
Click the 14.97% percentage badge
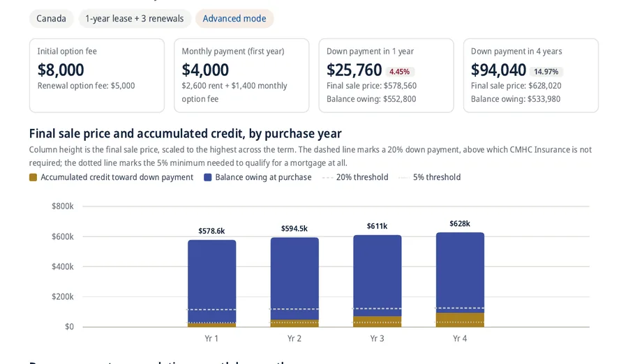(x=546, y=72)
